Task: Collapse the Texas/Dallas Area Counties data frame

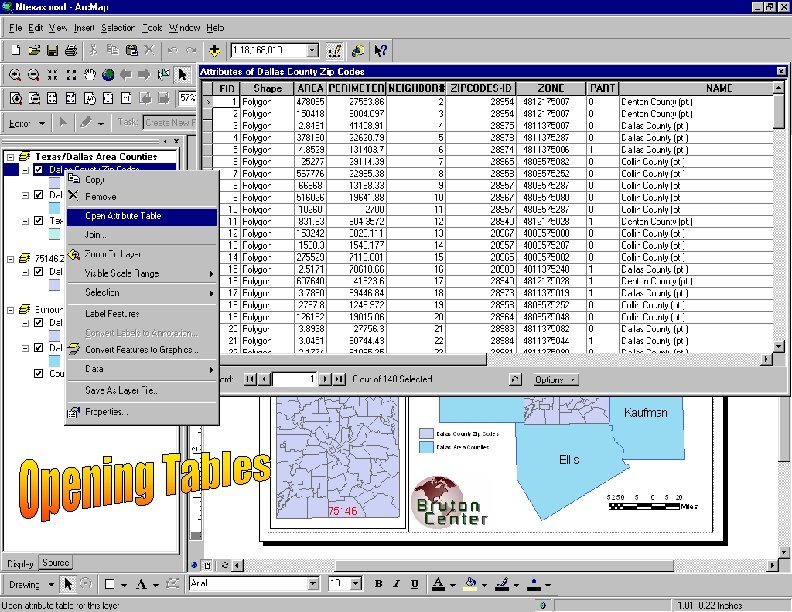Action: point(11,157)
